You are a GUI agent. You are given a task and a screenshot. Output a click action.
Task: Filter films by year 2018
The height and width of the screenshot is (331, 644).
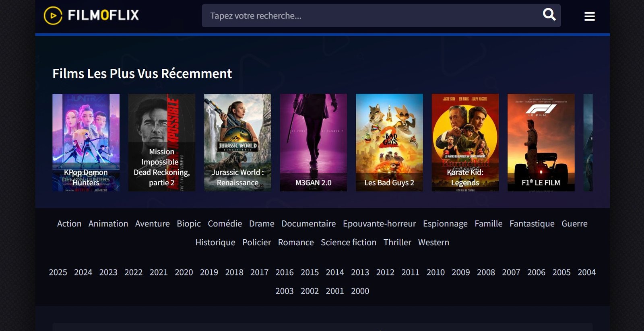(234, 272)
